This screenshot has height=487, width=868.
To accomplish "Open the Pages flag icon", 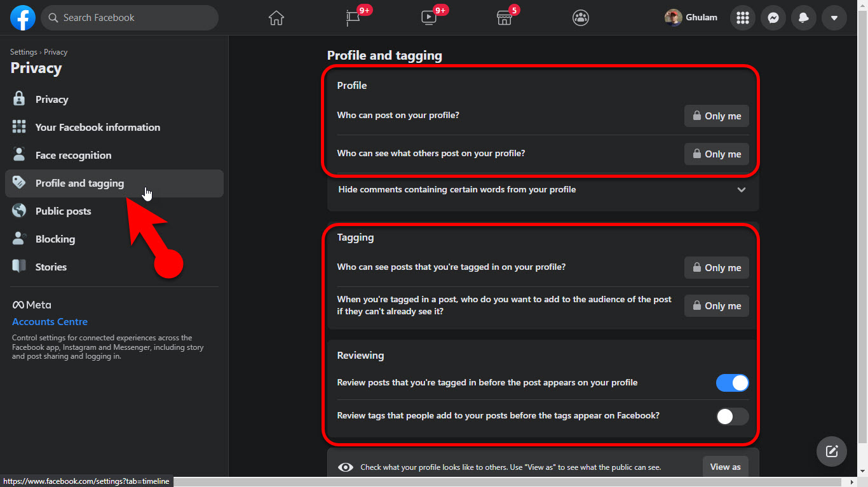I will pyautogui.click(x=353, y=18).
